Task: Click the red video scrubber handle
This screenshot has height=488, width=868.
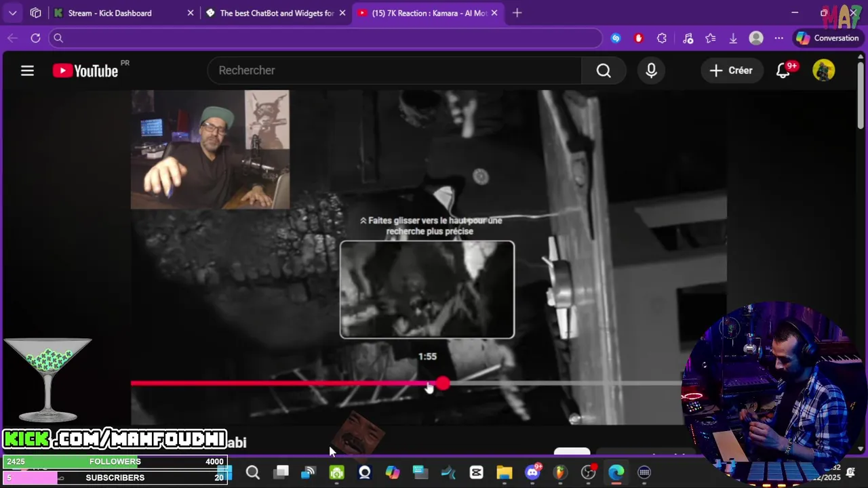Action: [x=443, y=384]
